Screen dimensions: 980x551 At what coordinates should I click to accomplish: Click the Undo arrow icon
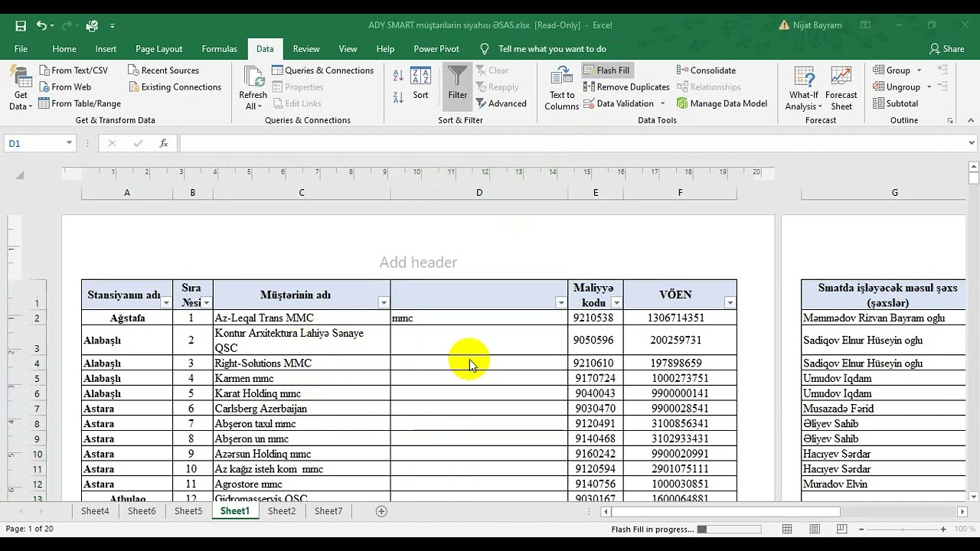pos(41,25)
